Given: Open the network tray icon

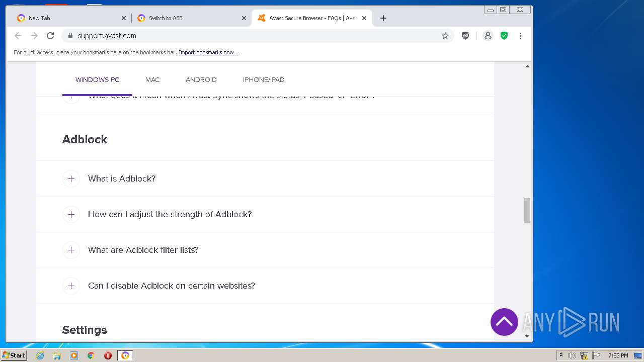Looking at the screenshot, I should click(x=584, y=355).
